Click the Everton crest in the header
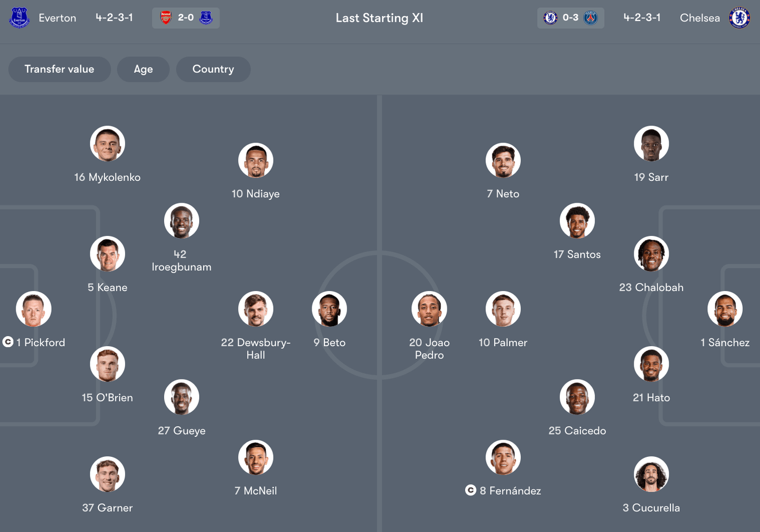Viewport: 760px width, 532px height. click(x=19, y=17)
